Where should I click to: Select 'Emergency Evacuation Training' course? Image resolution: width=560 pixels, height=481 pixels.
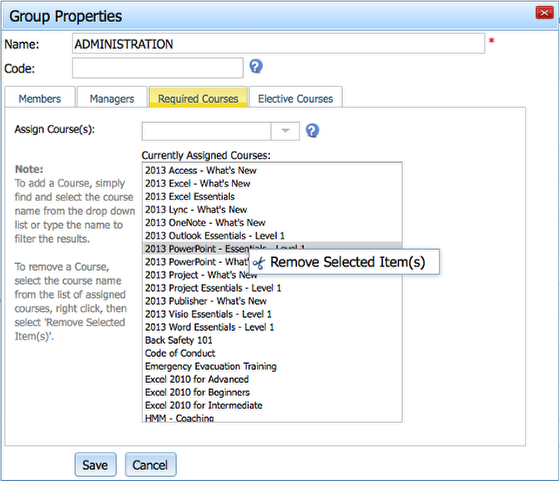(272, 366)
